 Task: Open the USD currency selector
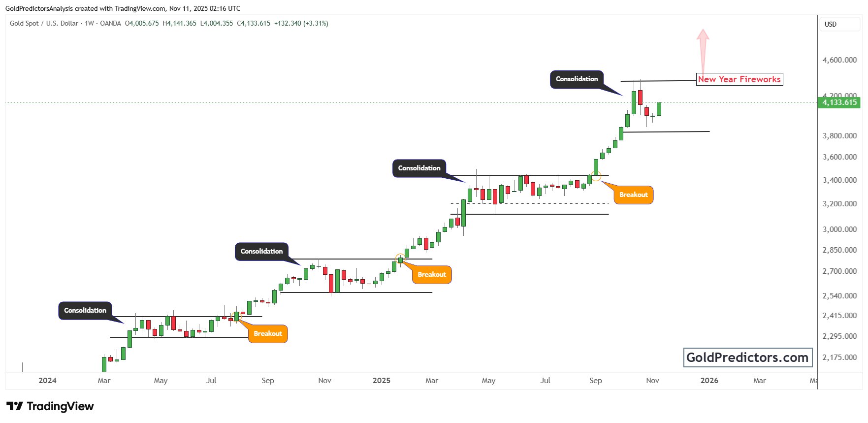[x=831, y=24]
